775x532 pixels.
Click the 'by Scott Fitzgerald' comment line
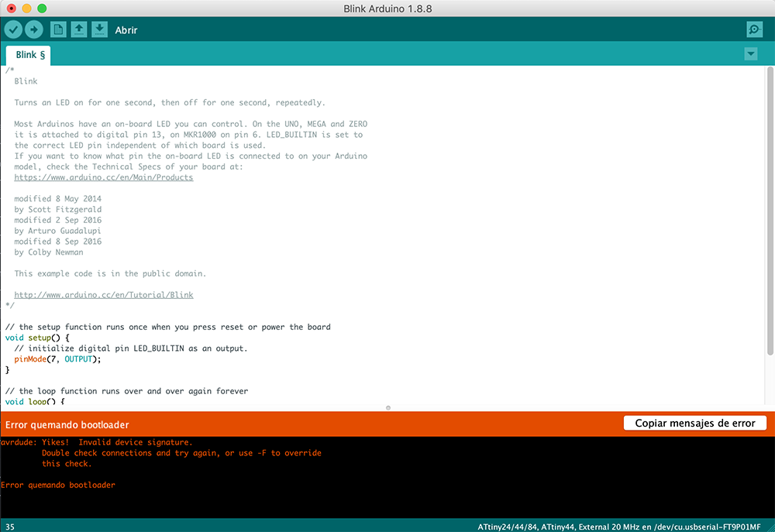pos(57,209)
